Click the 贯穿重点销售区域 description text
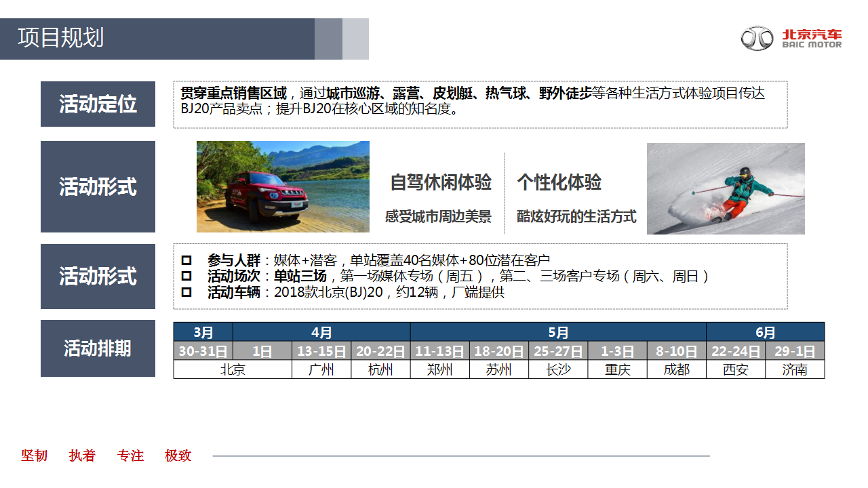Image resolution: width=868 pixels, height=488 pixels. click(x=473, y=101)
